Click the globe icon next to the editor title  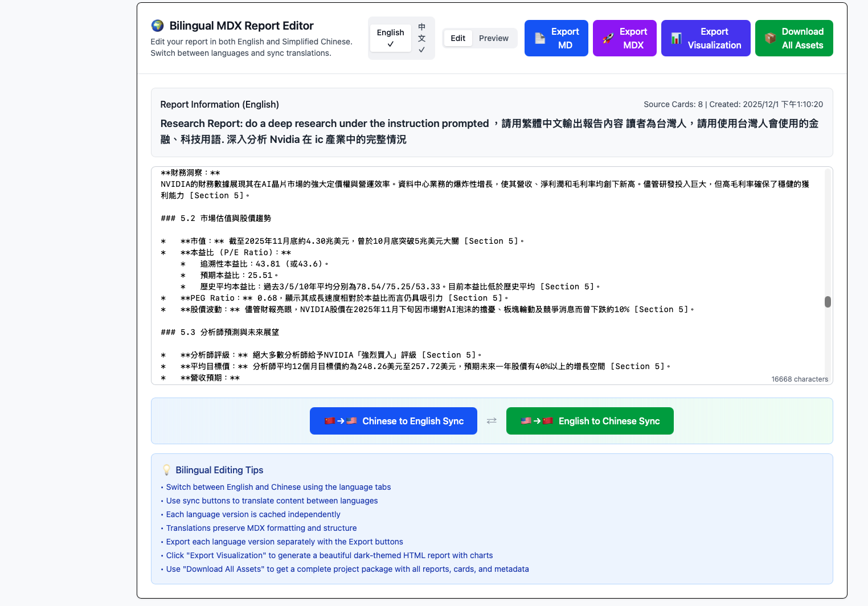point(157,25)
